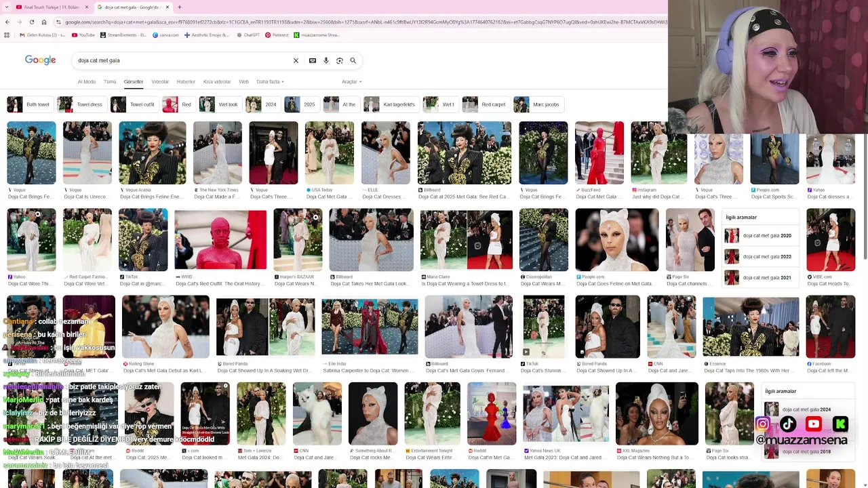This screenshot has width=868, height=488.
Task: Open Google Lens image search icon
Action: point(340,60)
